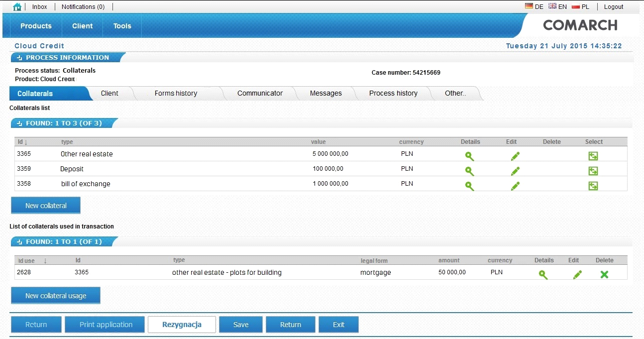Log out via the Logout link

(614, 7)
